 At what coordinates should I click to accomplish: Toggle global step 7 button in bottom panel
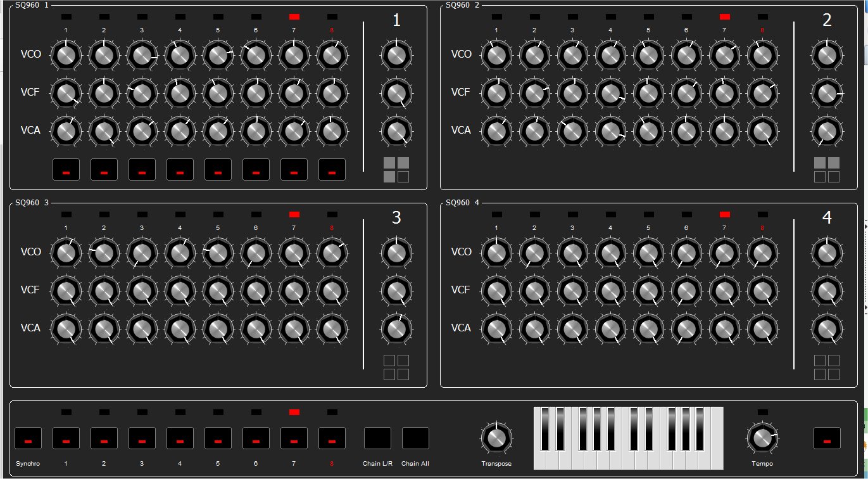(x=294, y=438)
